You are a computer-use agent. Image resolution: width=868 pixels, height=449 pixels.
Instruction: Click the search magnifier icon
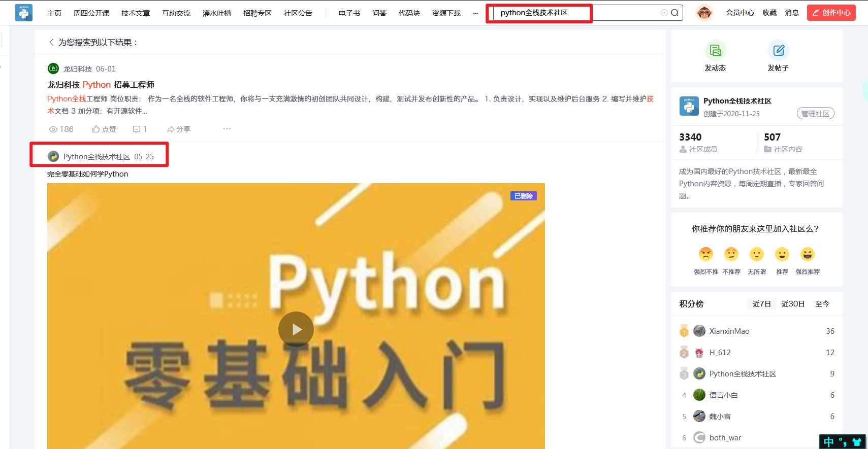[x=674, y=13]
